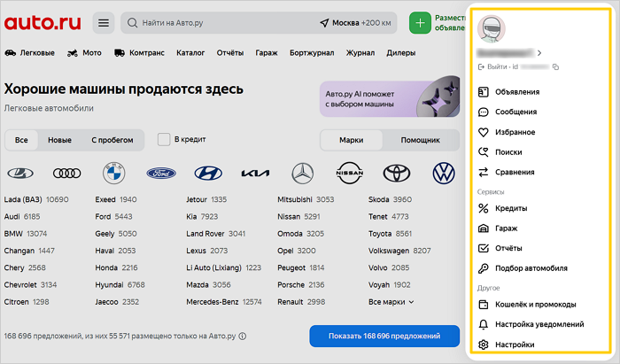The image size is (620, 364).
Task: Switch to Помощник view
Action: tap(420, 140)
